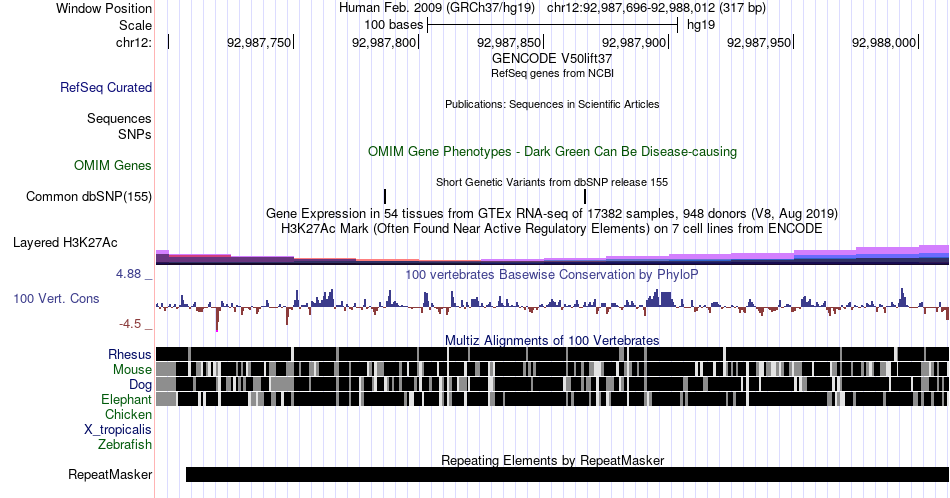Click the GTEx Gene Expression track title
This screenshot has height=498, width=950.
pyautogui.click(x=552, y=213)
